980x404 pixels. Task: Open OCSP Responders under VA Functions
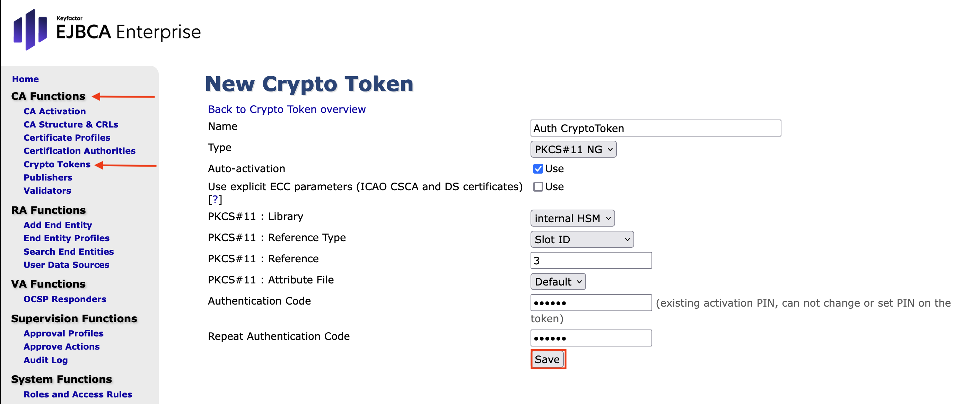pyautogui.click(x=65, y=299)
